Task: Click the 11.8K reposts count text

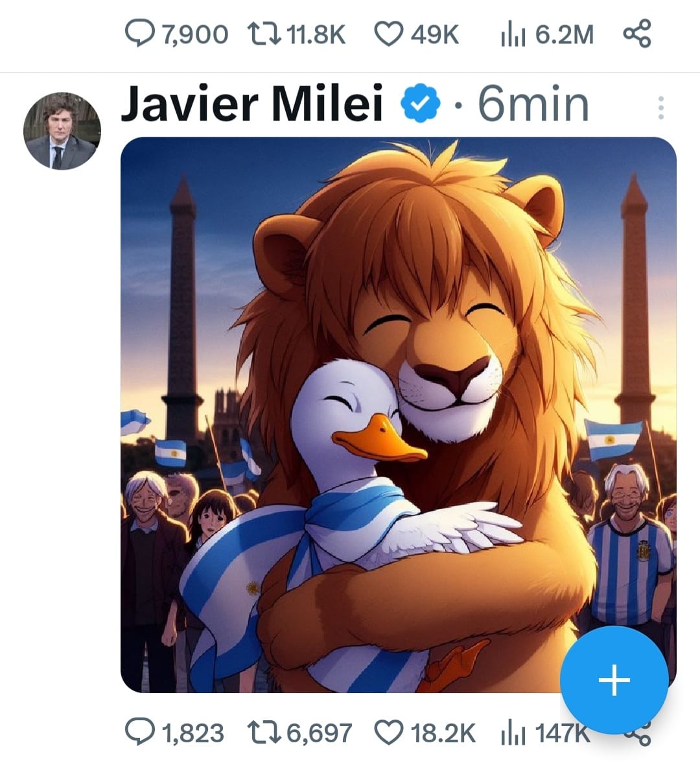Action: click(x=316, y=34)
